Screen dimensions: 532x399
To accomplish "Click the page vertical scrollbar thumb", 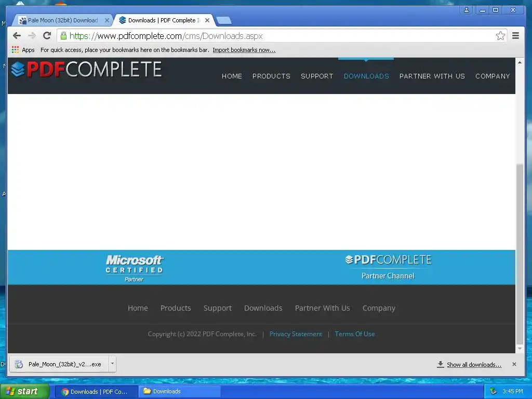I will (x=520, y=254).
